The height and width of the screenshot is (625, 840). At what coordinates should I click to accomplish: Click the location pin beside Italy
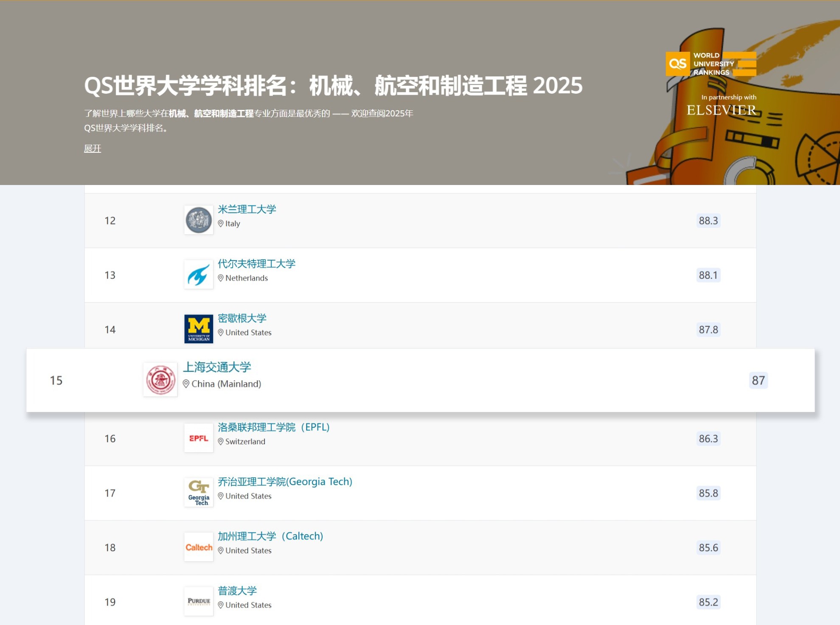click(221, 223)
